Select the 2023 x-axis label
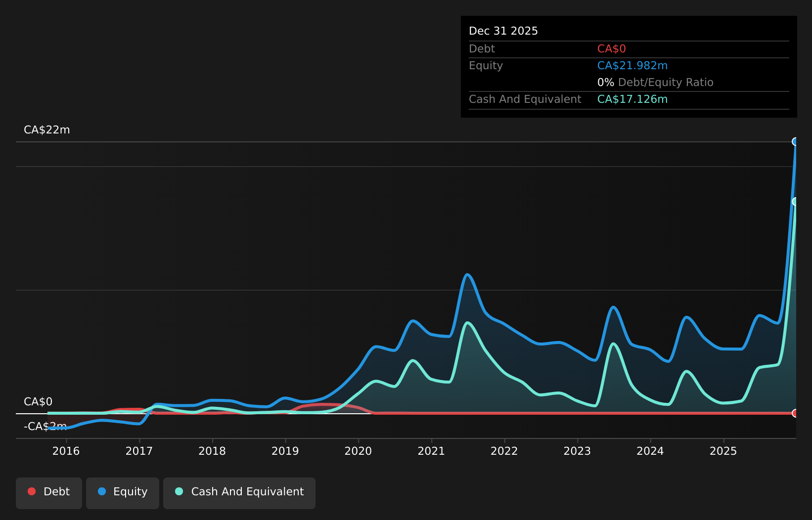This screenshot has height=520, width=812. pyautogui.click(x=577, y=451)
